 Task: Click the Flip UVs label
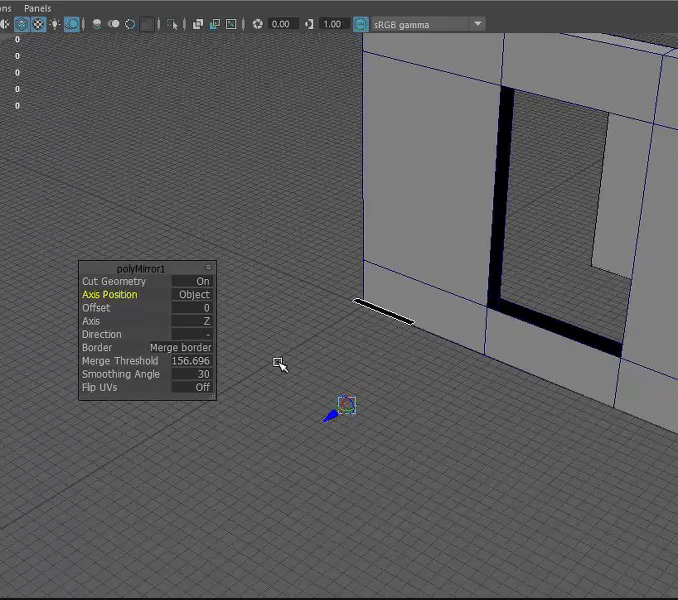tap(99, 387)
